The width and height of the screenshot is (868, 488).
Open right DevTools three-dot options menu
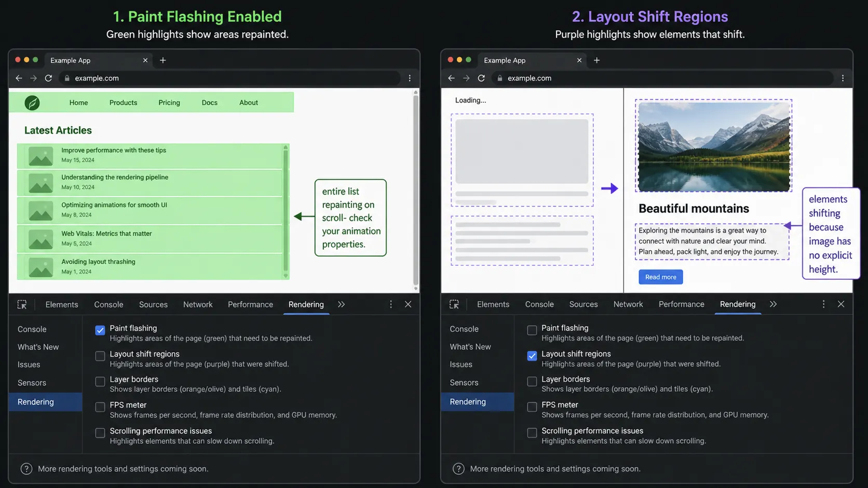click(x=823, y=304)
